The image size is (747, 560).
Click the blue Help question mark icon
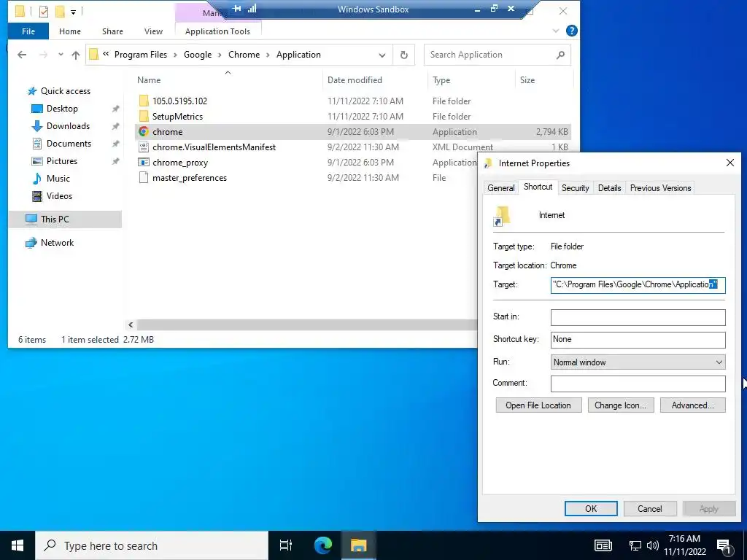point(572,31)
